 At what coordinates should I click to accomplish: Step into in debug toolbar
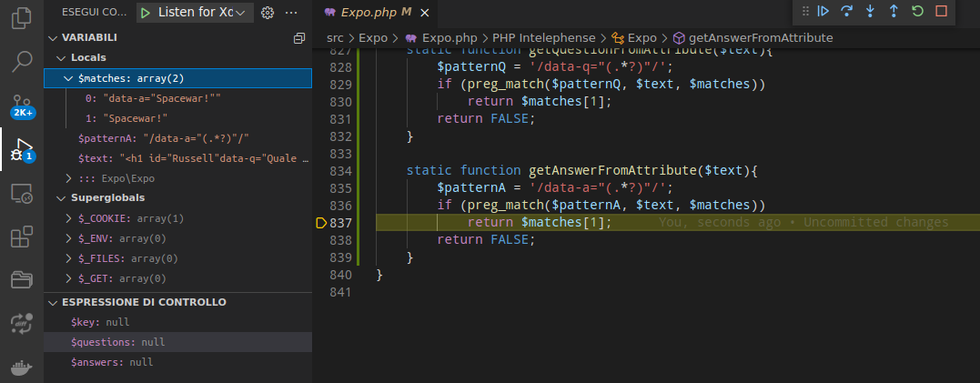(x=870, y=11)
